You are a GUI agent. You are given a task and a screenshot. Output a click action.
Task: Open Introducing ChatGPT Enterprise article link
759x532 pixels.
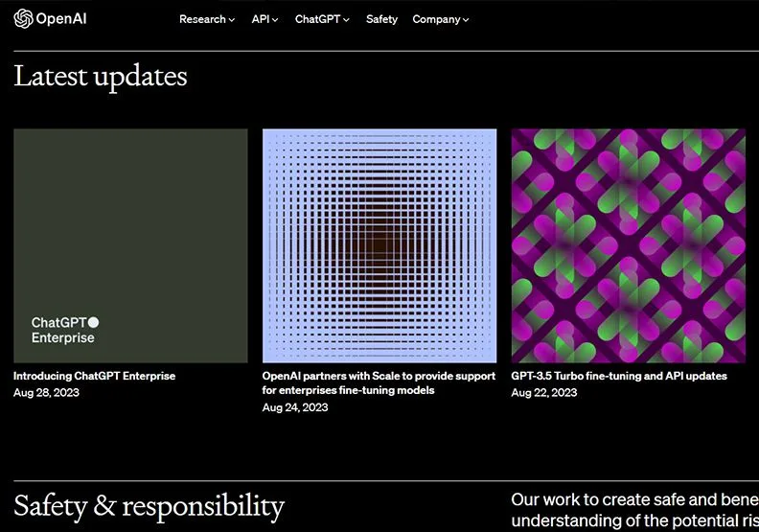pyautogui.click(x=94, y=376)
